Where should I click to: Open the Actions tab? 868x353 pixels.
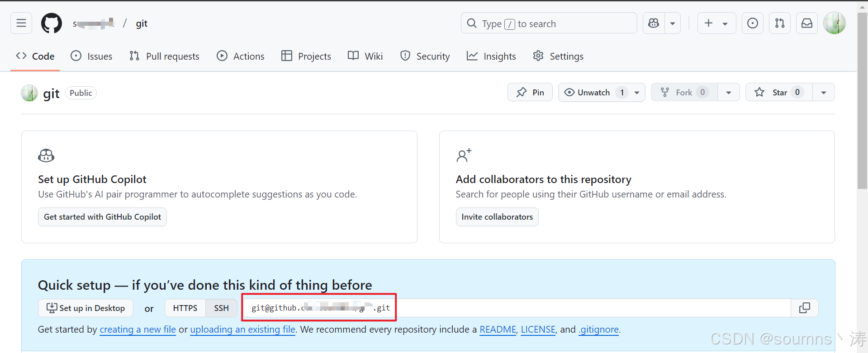[241, 56]
